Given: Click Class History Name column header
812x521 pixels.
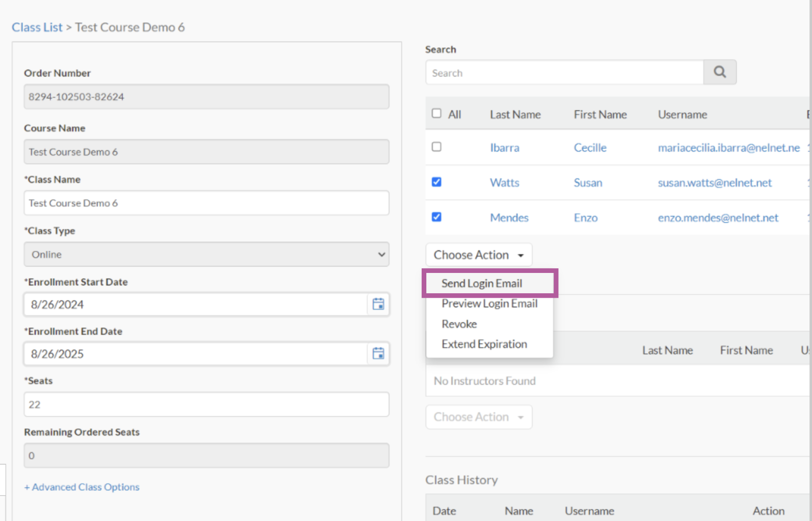Looking at the screenshot, I should click(x=519, y=511).
